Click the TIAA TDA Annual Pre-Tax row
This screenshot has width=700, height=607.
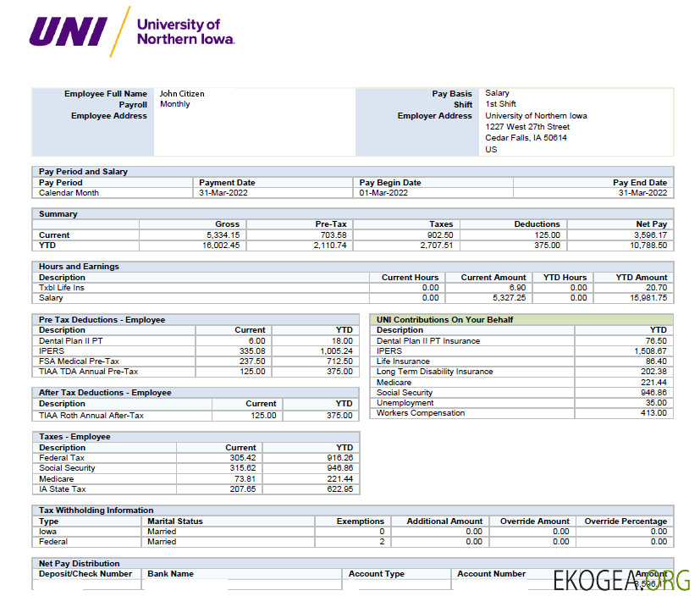[196, 372]
